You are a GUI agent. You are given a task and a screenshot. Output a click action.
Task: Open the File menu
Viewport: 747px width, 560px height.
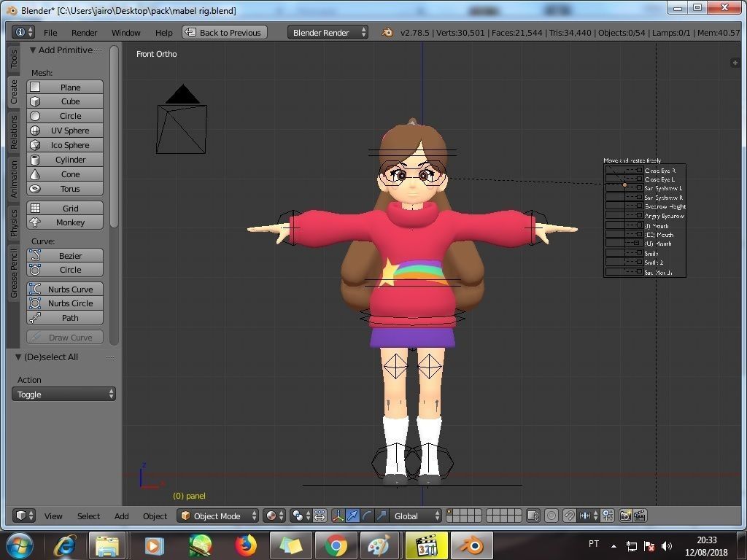[x=50, y=32]
